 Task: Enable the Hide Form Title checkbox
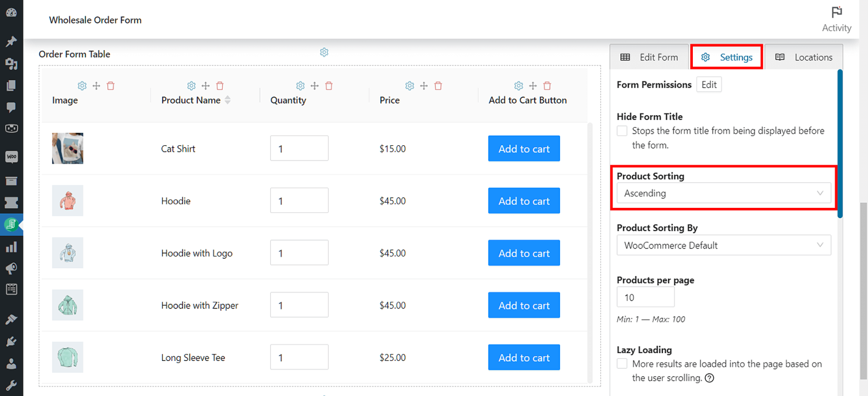(622, 130)
